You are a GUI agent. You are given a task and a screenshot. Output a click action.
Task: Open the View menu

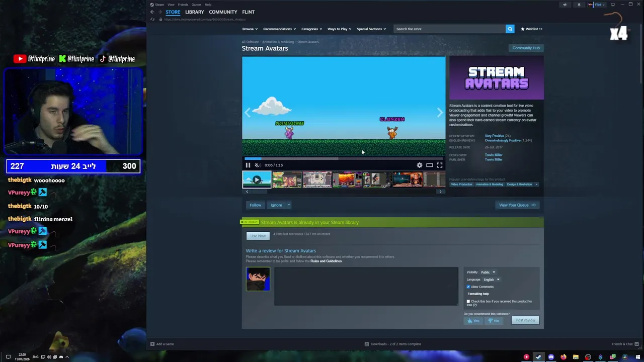point(171,5)
